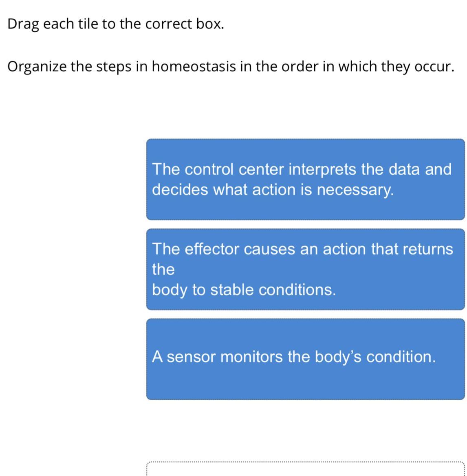Click the word 'condition' in third tile
467x476 pixels.
pyautogui.click(x=401, y=357)
